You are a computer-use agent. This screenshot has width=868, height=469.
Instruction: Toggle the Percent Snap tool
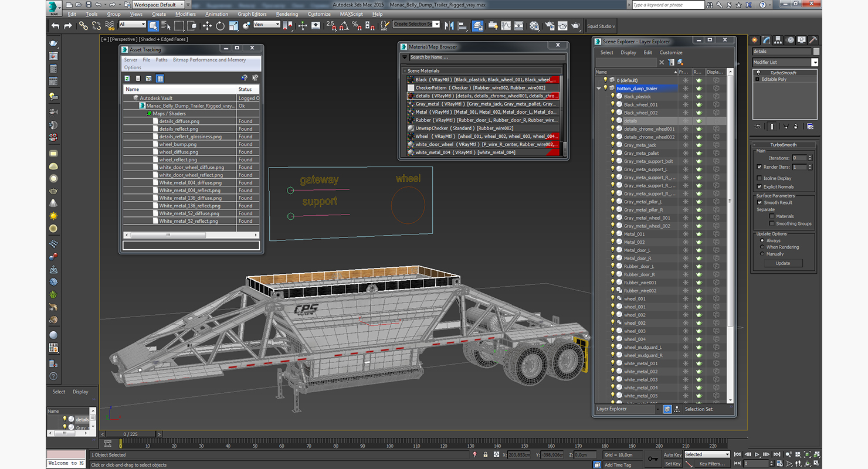click(x=357, y=26)
